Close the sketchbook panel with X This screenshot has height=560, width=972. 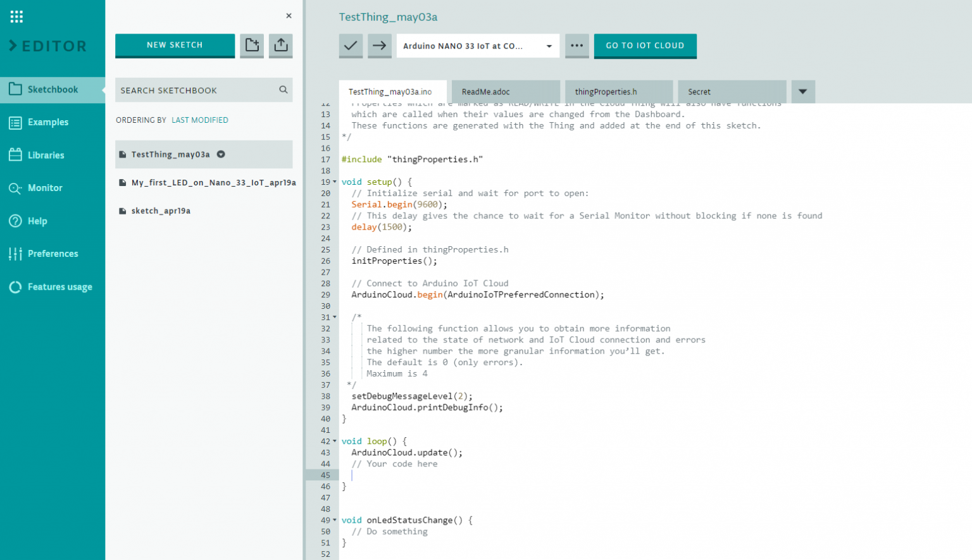click(x=289, y=16)
